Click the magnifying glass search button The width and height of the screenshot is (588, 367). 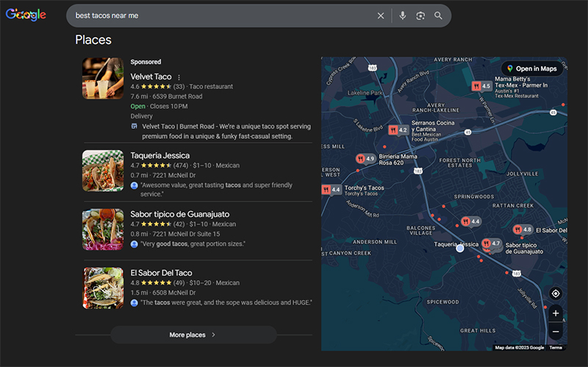coord(439,15)
